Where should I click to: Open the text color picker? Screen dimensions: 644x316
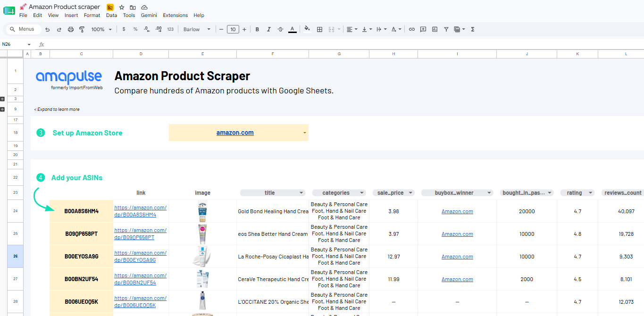(x=293, y=29)
